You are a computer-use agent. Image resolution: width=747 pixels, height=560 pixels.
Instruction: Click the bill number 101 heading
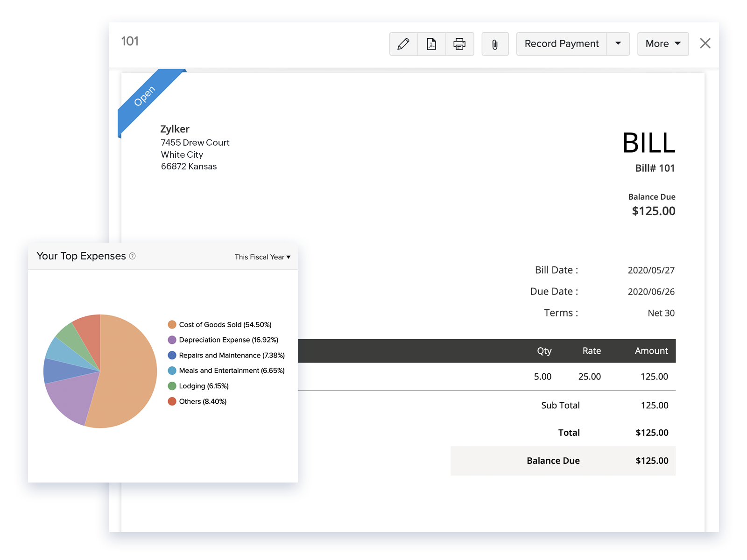coord(130,41)
